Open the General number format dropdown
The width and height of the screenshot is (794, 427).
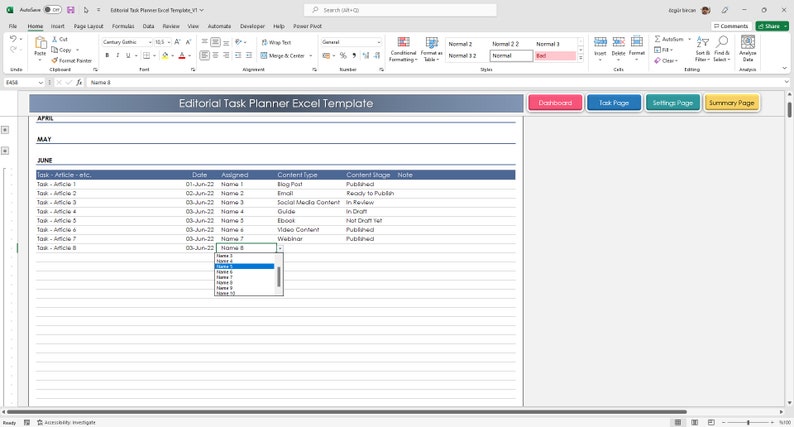[x=378, y=42]
